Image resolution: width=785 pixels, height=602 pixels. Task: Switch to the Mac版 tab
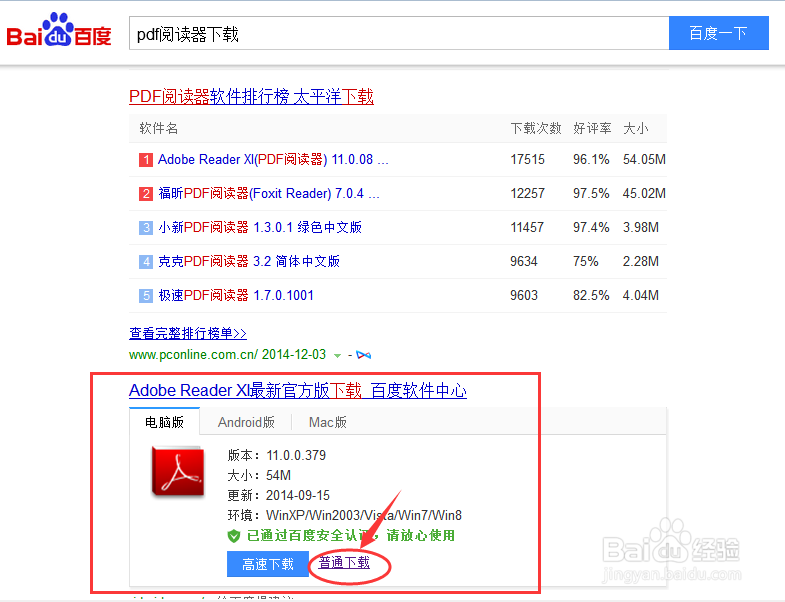328,422
